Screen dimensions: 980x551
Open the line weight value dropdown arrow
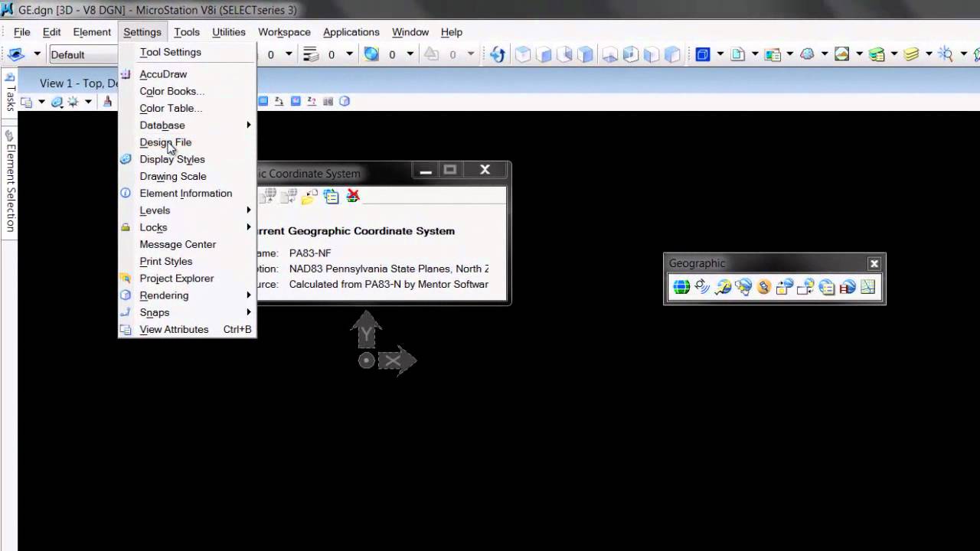[x=349, y=54]
